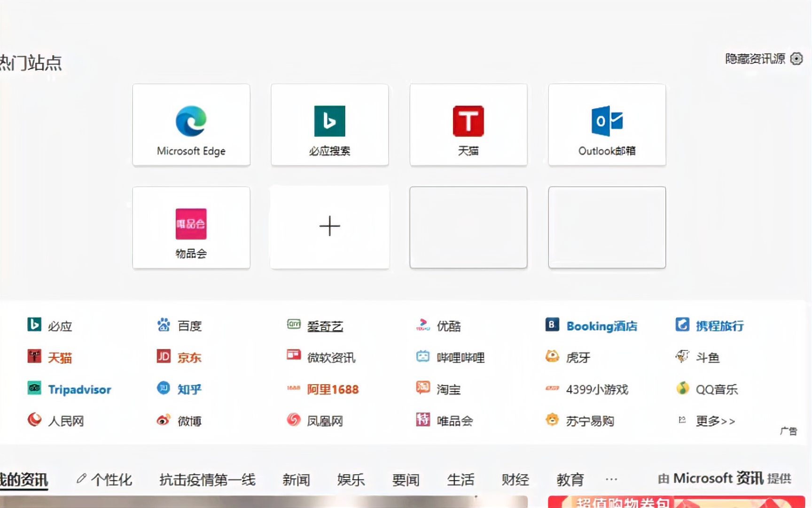Select the 娱乐 category tab
The width and height of the screenshot is (812, 508).
(351, 479)
